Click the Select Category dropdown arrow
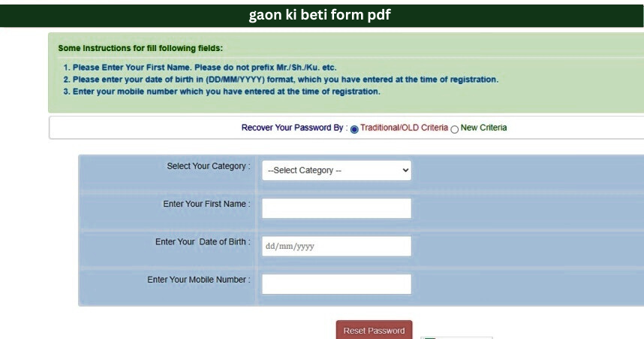The width and height of the screenshot is (644, 339). pyautogui.click(x=406, y=171)
